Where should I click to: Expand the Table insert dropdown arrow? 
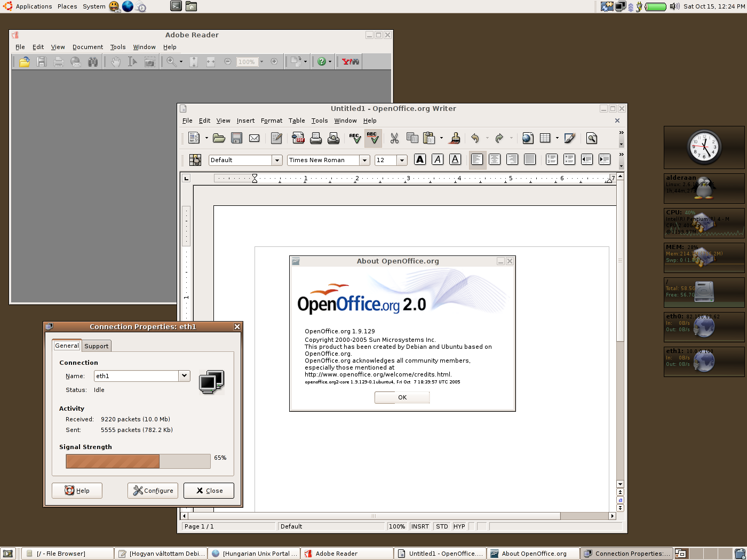point(557,138)
